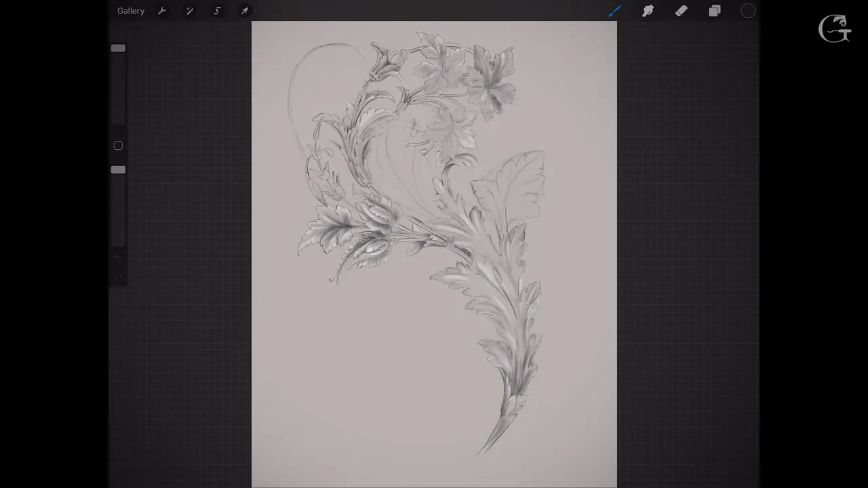
Task: Open the Actions wrench menu
Action: point(162,11)
